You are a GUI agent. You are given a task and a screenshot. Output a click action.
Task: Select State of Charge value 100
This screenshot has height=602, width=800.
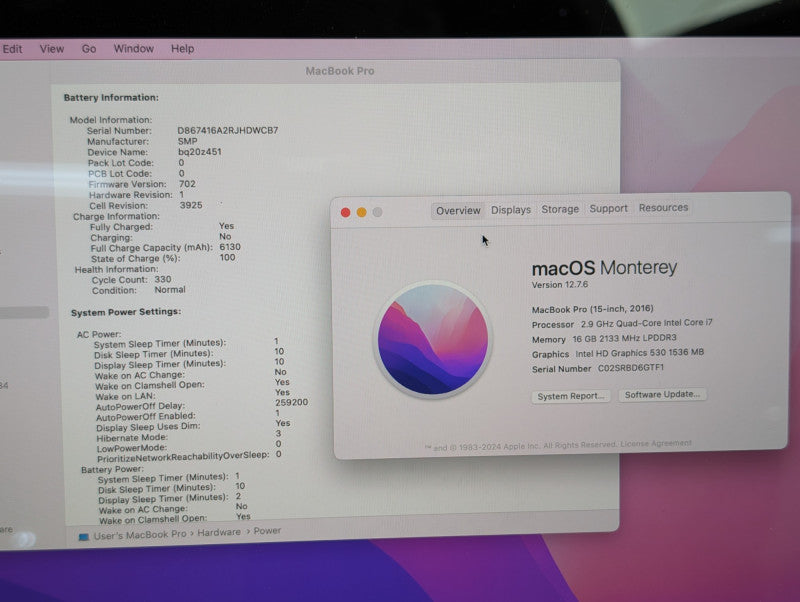click(x=228, y=258)
